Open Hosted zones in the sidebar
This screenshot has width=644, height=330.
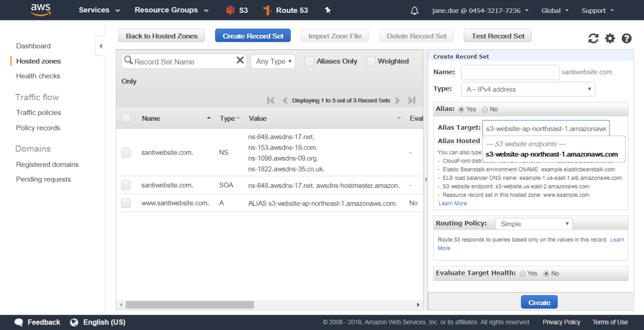point(38,61)
